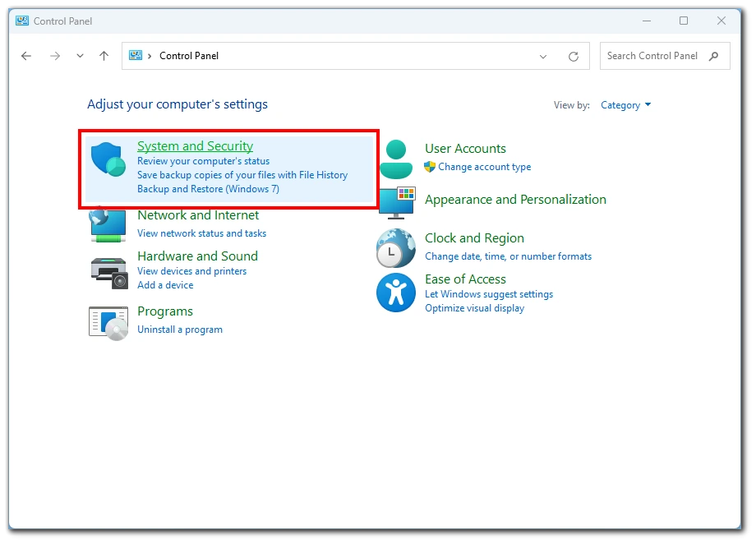Screen dimensions: 756x544
Task: Open Hardware and Sound category
Action: [198, 256]
